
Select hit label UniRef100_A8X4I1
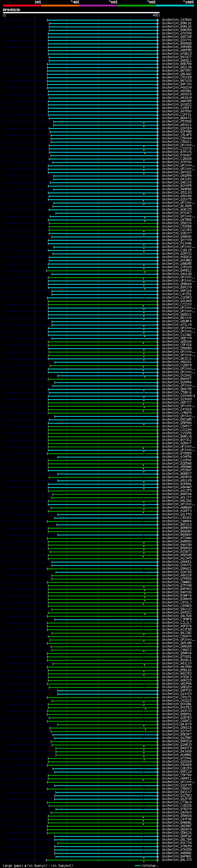[x=177, y=125]
